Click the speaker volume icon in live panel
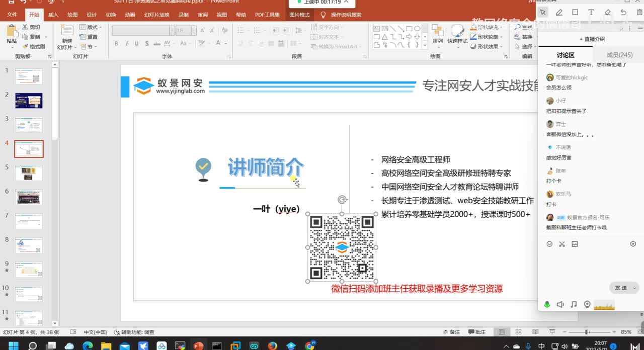The width and height of the screenshot is (644, 350). click(560, 305)
